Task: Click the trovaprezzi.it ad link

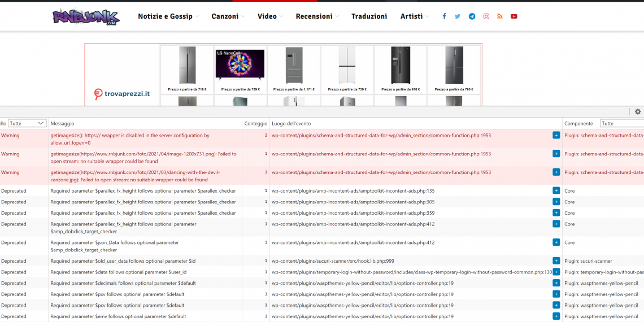Action: pyautogui.click(x=122, y=94)
